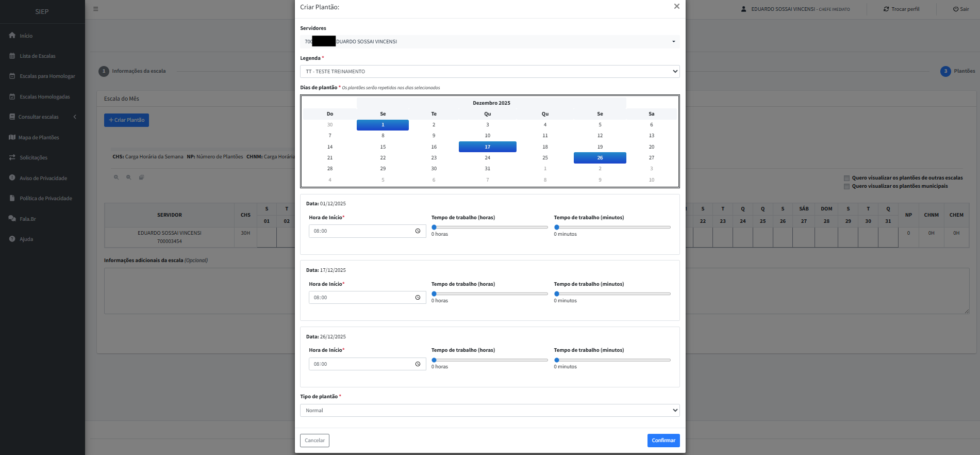Enable viewing plantões de outras escalas

[x=846, y=178]
